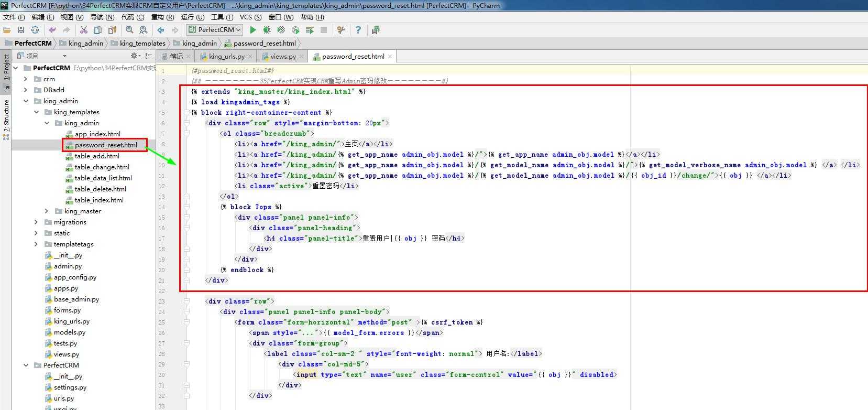Click the Undo arrow icon
Screen dimensions: 868x410
click(52, 30)
